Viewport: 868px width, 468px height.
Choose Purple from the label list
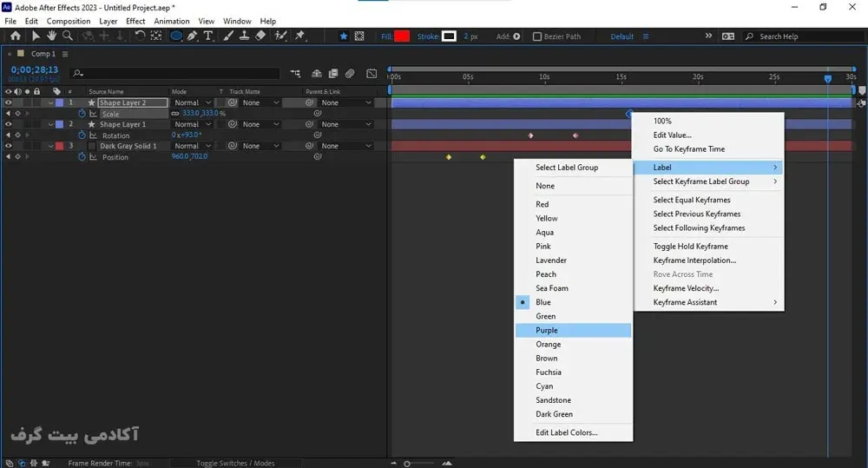(x=574, y=330)
